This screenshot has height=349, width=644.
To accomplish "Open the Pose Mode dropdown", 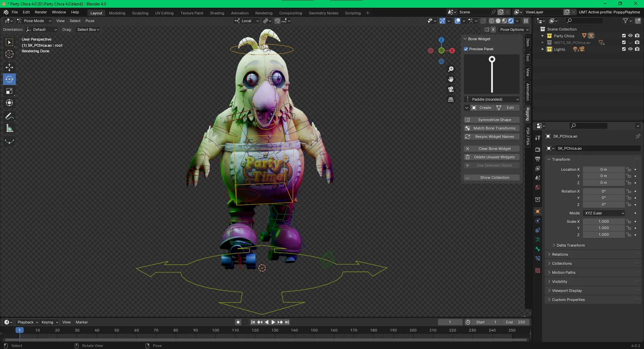I will tap(34, 21).
